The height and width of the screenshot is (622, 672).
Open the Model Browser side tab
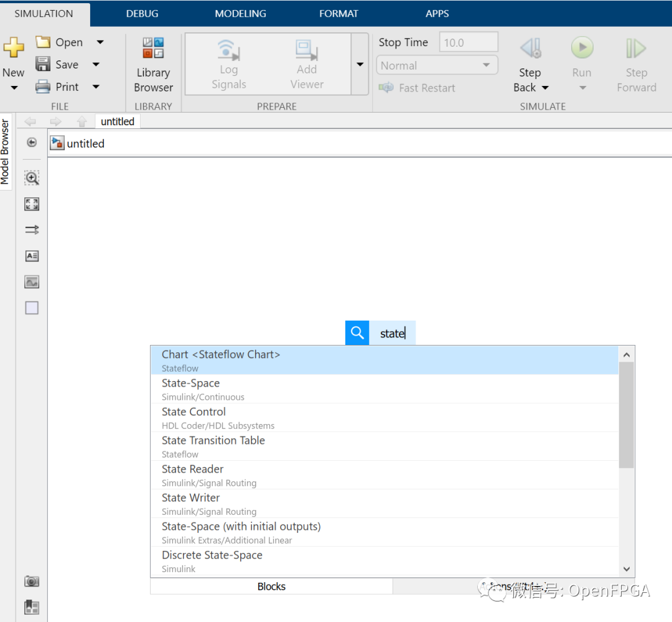(5, 151)
